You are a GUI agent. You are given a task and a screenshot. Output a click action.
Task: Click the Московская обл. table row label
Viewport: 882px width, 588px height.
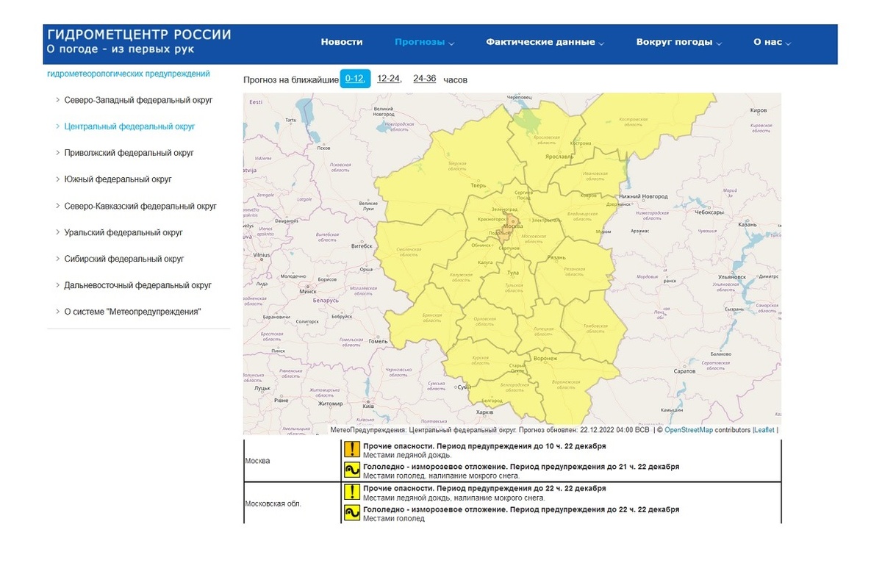pyautogui.click(x=273, y=503)
